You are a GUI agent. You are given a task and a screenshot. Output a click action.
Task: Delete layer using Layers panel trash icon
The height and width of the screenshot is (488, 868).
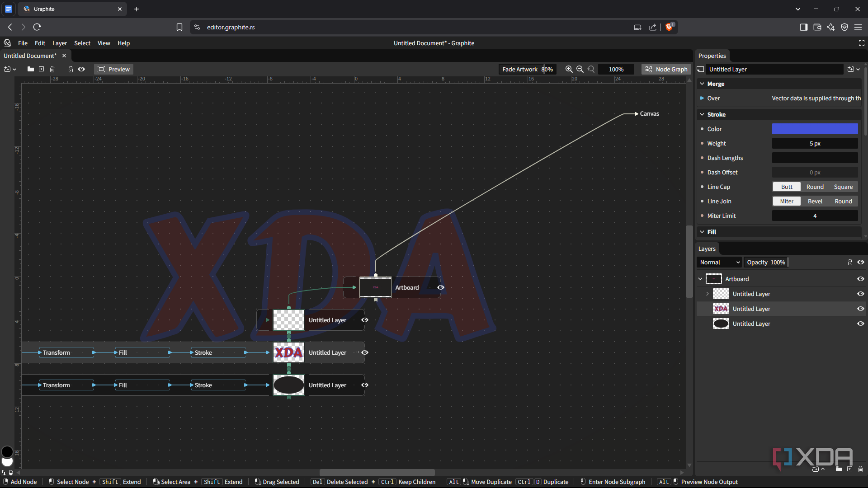click(x=860, y=469)
